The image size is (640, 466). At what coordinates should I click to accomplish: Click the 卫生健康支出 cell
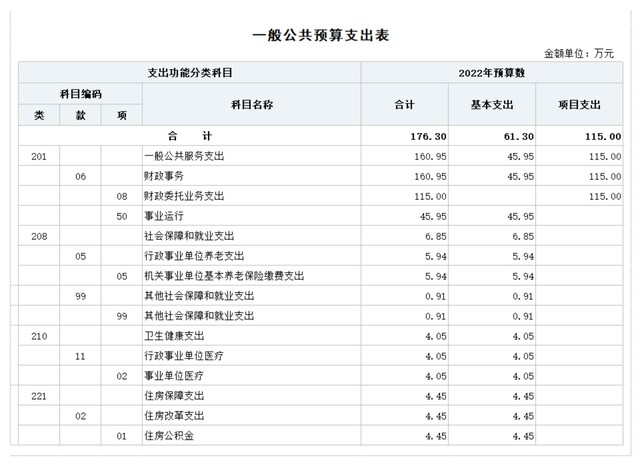click(174, 336)
